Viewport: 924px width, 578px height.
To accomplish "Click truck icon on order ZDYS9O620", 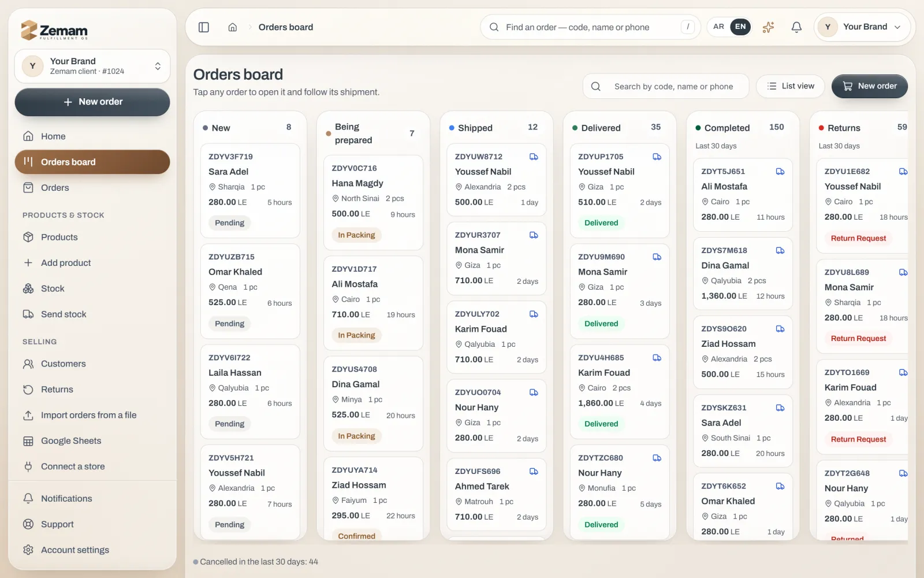I will pyautogui.click(x=780, y=329).
